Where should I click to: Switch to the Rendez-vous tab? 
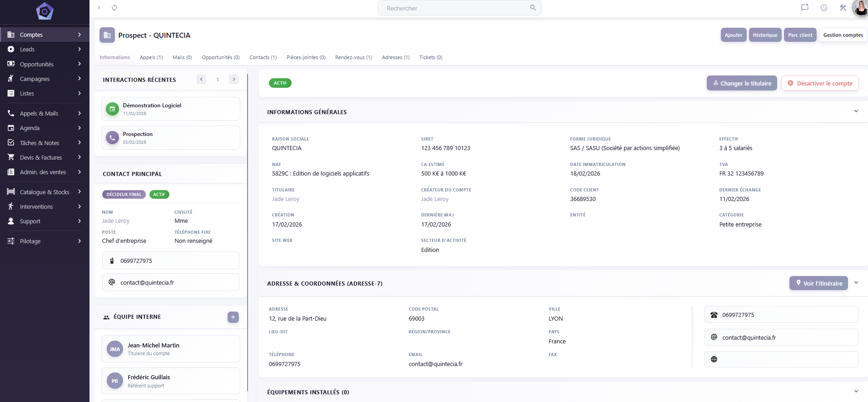[353, 57]
